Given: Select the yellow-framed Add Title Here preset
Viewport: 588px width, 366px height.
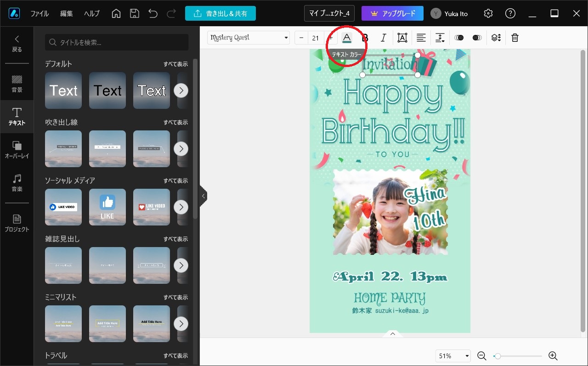Looking at the screenshot, I should 107,324.
